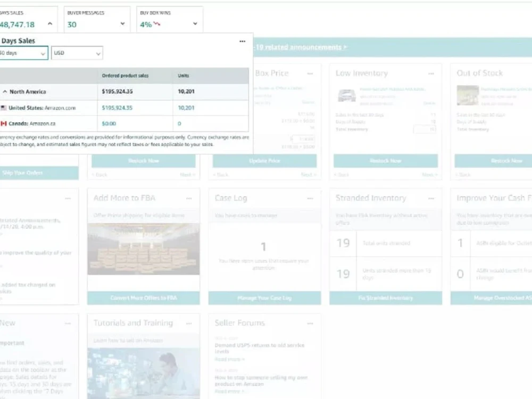Open Box Price card ellipsis menu

coord(310,73)
